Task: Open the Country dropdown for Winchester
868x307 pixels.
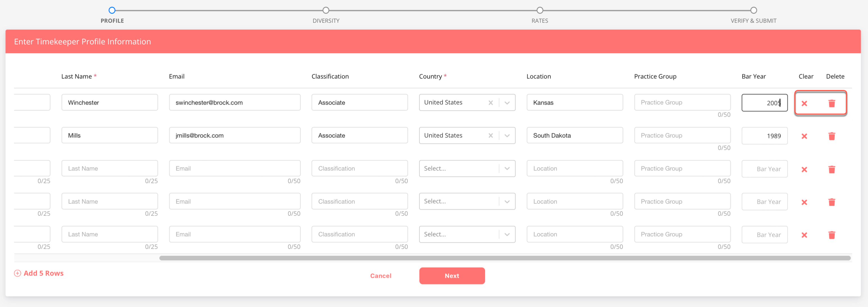Action: 507,102
